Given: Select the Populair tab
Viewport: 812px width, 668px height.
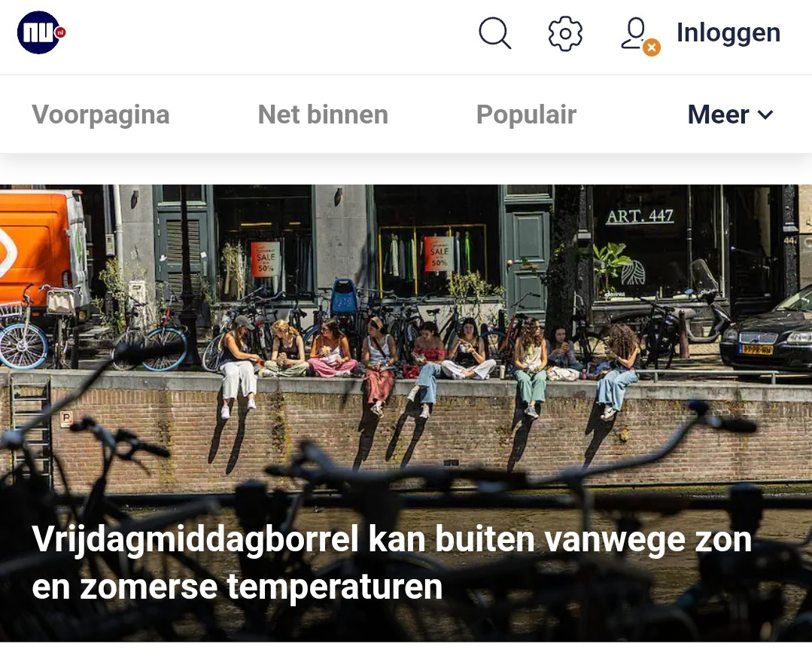Looking at the screenshot, I should pyautogui.click(x=526, y=114).
